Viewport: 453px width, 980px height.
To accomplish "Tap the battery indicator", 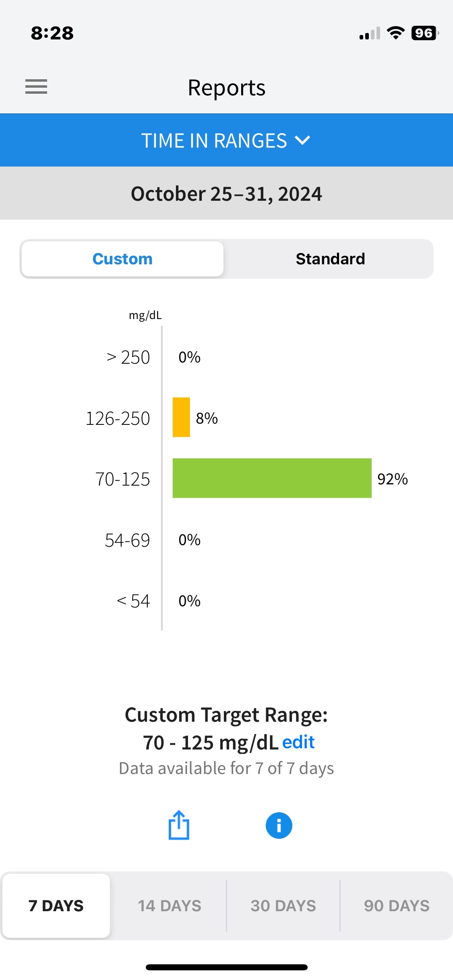I will 424,33.
